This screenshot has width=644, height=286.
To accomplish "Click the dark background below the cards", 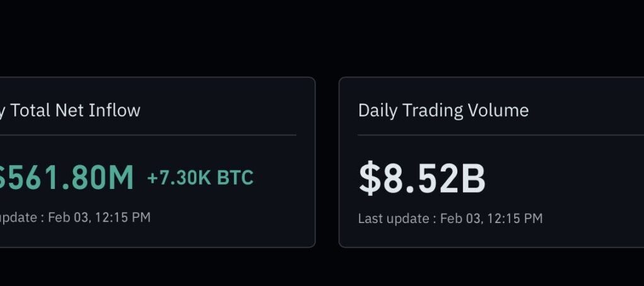I will tap(322, 268).
